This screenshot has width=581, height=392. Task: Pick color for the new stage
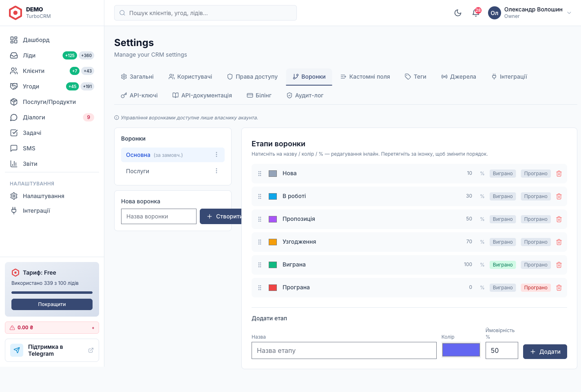461,350
